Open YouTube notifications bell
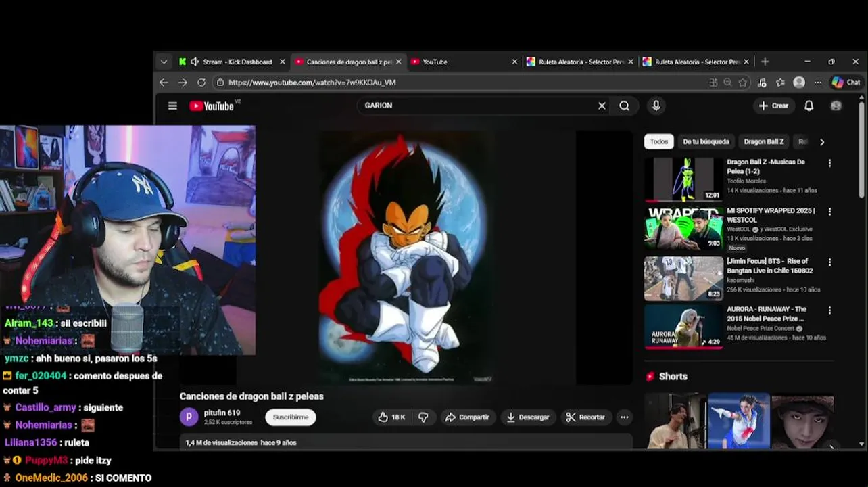Screen dimensions: 868x487 point(809,106)
